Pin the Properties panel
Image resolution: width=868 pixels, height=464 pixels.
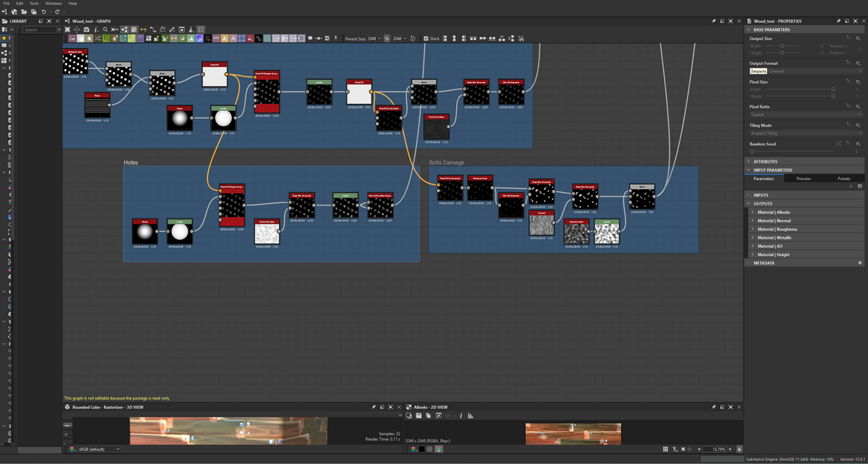(x=838, y=21)
